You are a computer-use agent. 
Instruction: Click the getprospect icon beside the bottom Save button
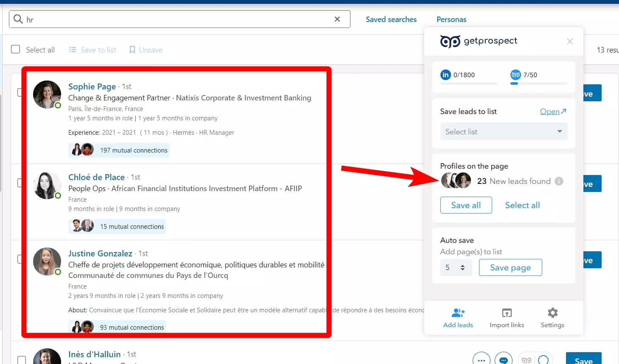point(527,359)
